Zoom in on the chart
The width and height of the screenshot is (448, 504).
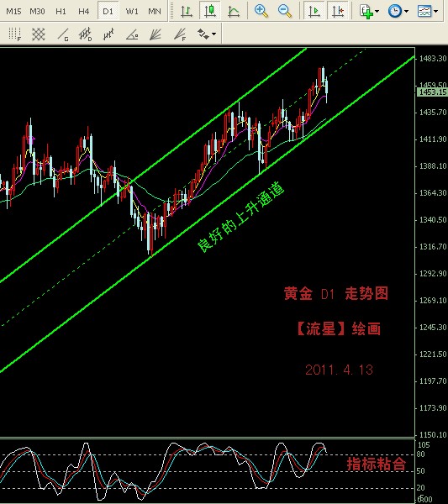pyautogui.click(x=261, y=11)
